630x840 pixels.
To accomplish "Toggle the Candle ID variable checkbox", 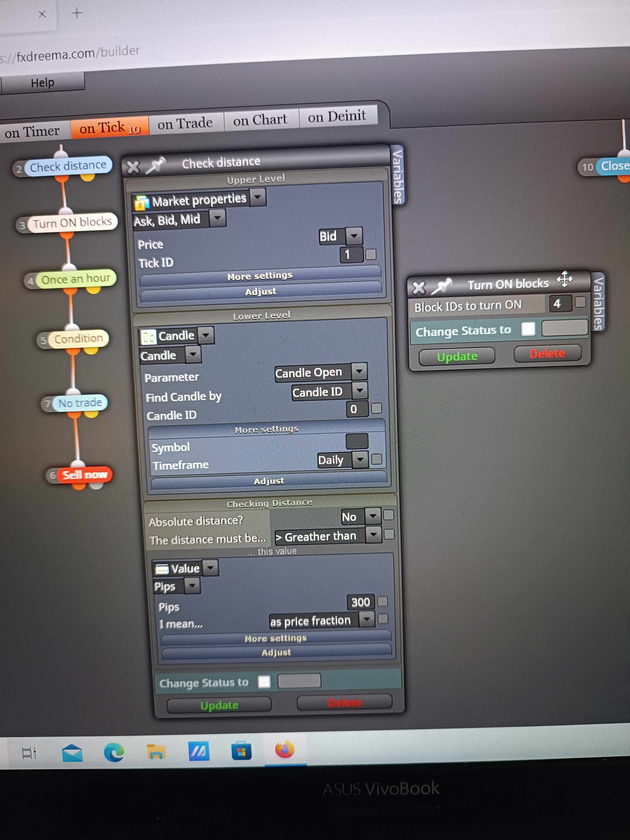I will 376,408.
